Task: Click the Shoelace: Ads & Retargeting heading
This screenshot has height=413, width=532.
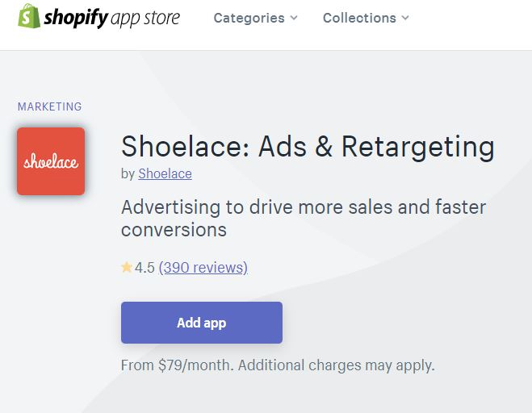Action: [x=308, y=147]
